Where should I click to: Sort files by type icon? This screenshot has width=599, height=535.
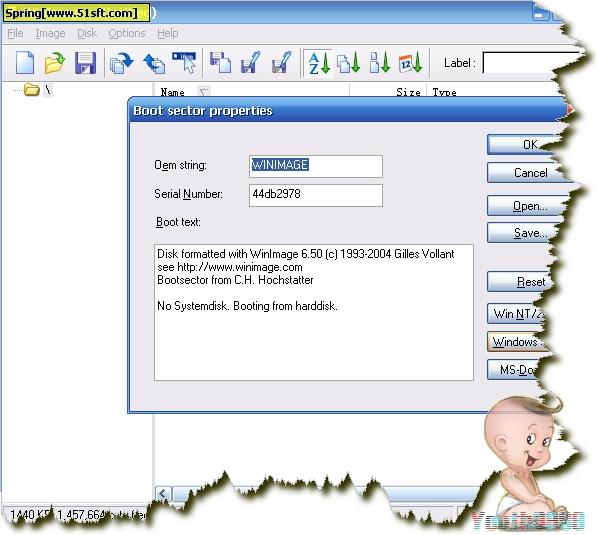pyautogui.click(x=349, y=63)
